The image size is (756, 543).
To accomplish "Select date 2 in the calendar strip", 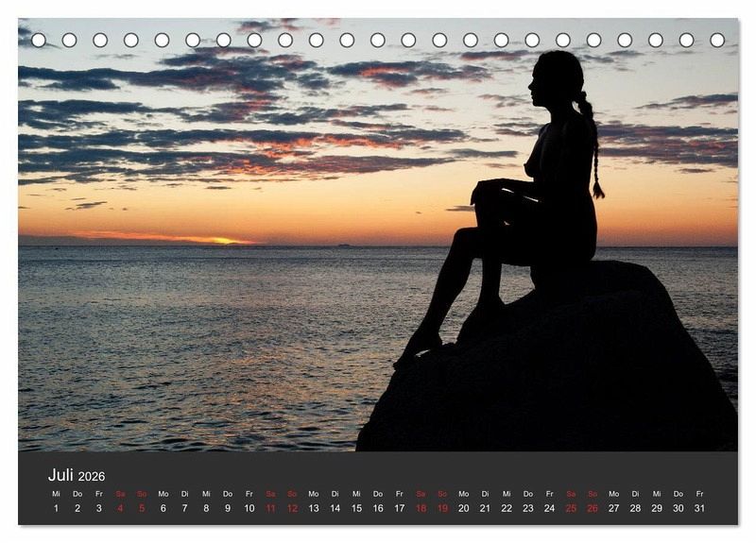I will click(77, 508).
